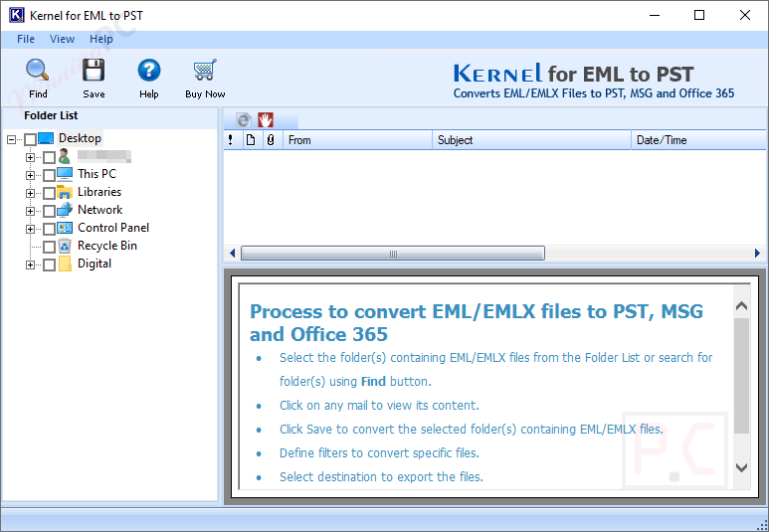Select the Network label

100,210
